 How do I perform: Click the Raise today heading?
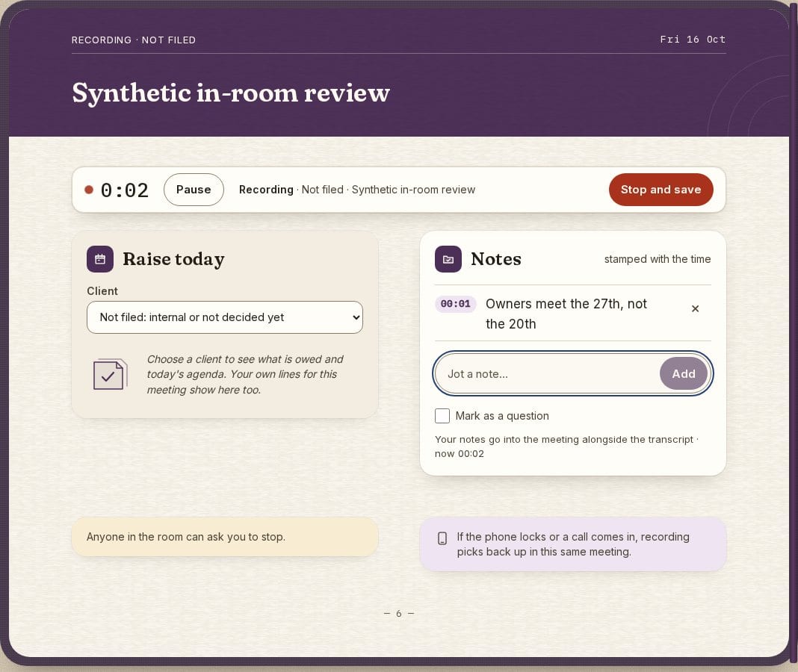pos(173,259)
